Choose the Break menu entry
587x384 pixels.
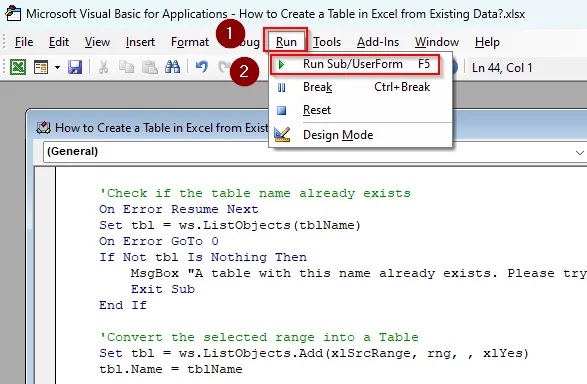coord(361,88)
